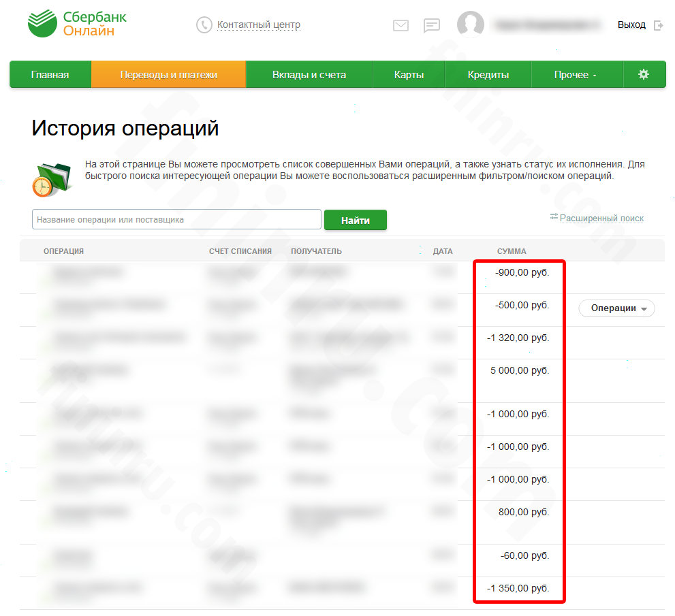The width and height of the screenshot is (675, 616).
Task: Click the exit door icon next to Выход
Action: pos(658,25)
